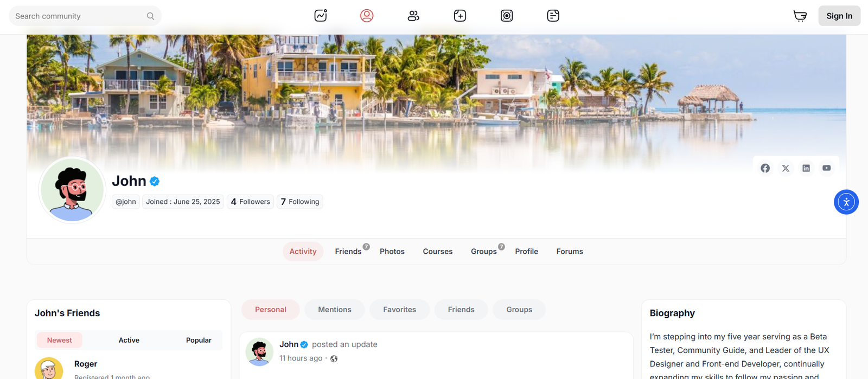Viewport: 868px width, 379px height.
Task: Select the Activity profile tab
Action: point(303,252)
